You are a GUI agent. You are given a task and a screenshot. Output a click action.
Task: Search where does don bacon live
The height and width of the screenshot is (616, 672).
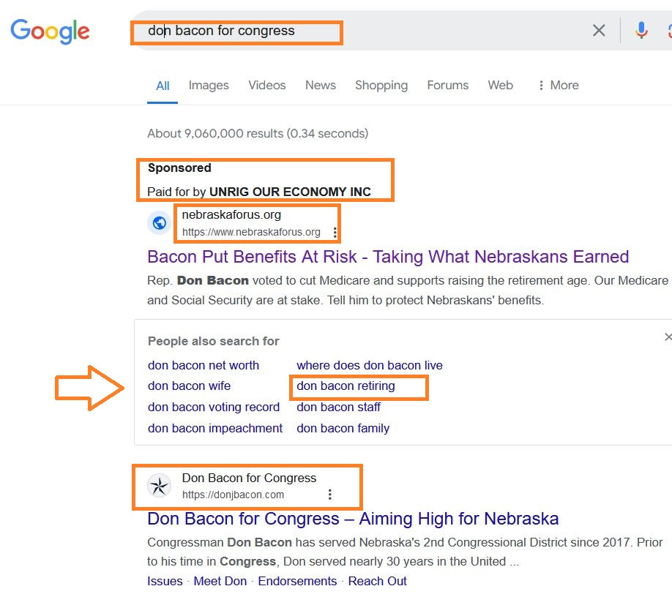tap(370, 365)
